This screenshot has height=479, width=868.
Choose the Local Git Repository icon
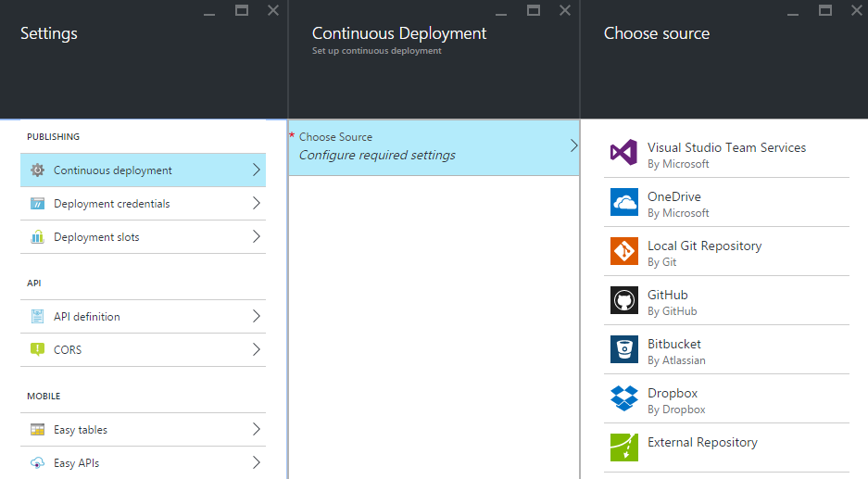click(623, 251)
